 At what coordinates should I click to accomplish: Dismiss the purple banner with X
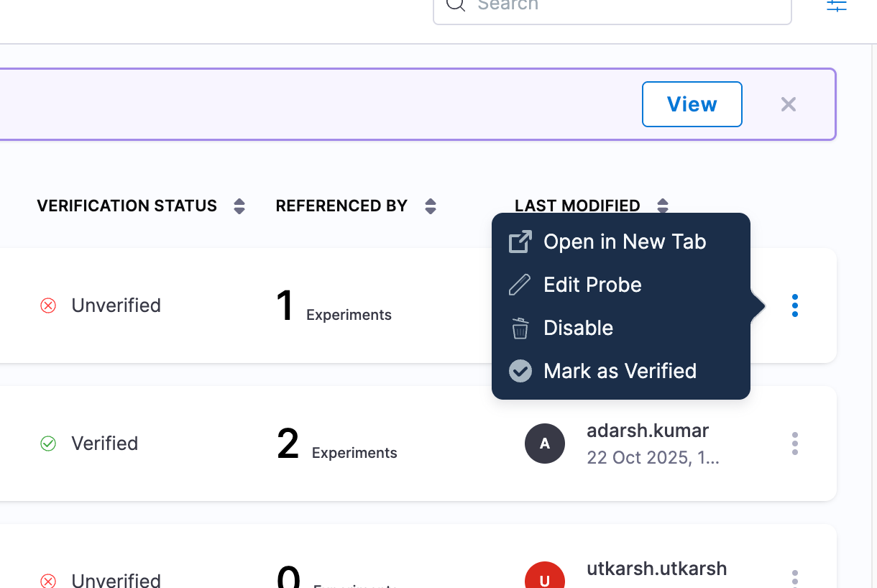[x=789, y=105]
